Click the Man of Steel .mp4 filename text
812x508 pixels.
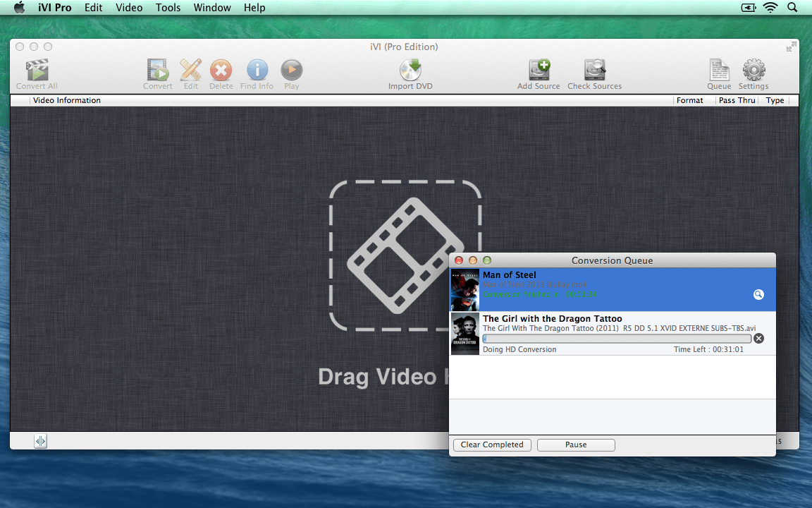pos(534,284)
